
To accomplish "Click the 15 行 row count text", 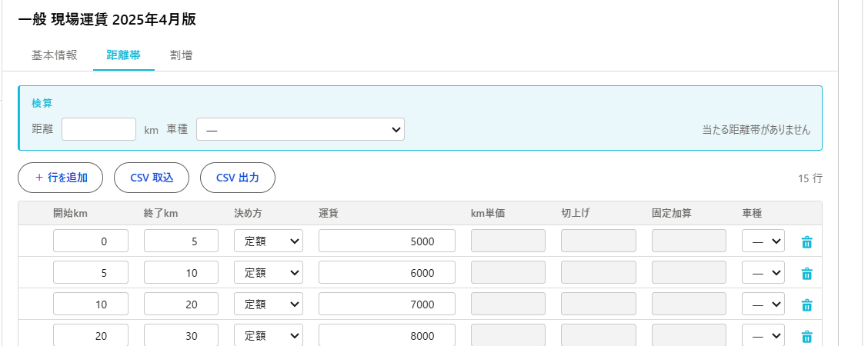I will (x=810, y=178).
